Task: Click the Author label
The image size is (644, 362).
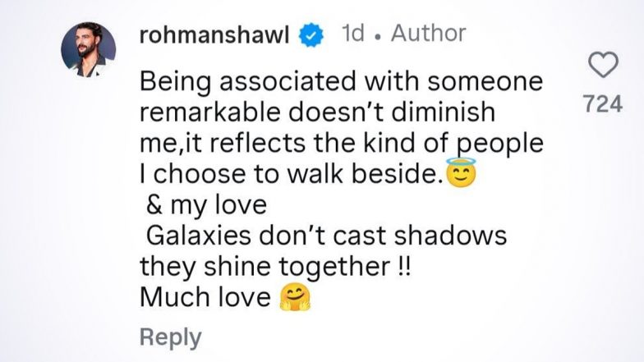Action: [x=428, y=34]
